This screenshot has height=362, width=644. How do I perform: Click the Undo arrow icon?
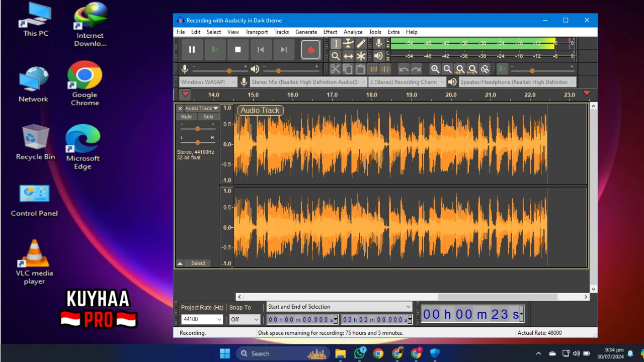[404, 69]
